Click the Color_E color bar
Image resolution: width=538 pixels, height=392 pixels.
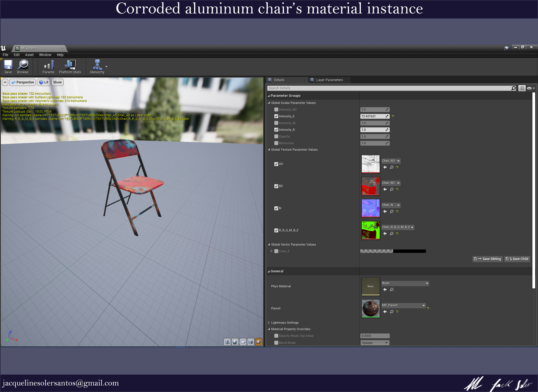coord(392,251)
